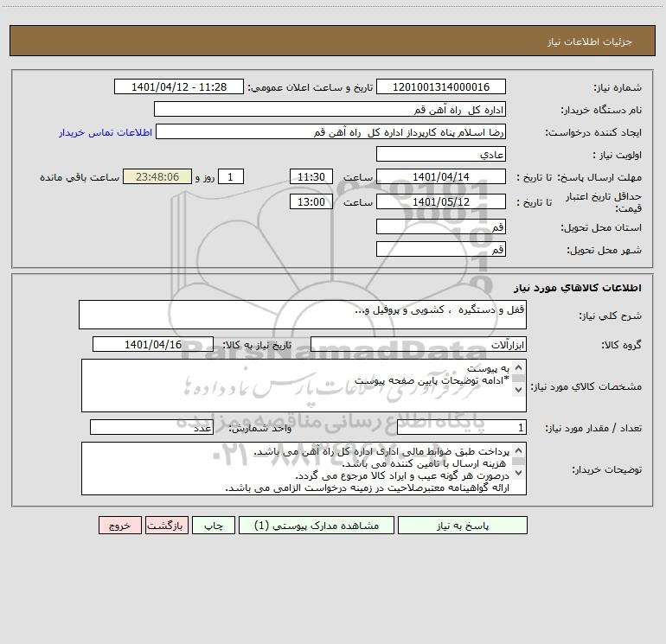Click remaining time countdown 23:48:06
This screenshot has width=666, height=644.
[157, 176]
